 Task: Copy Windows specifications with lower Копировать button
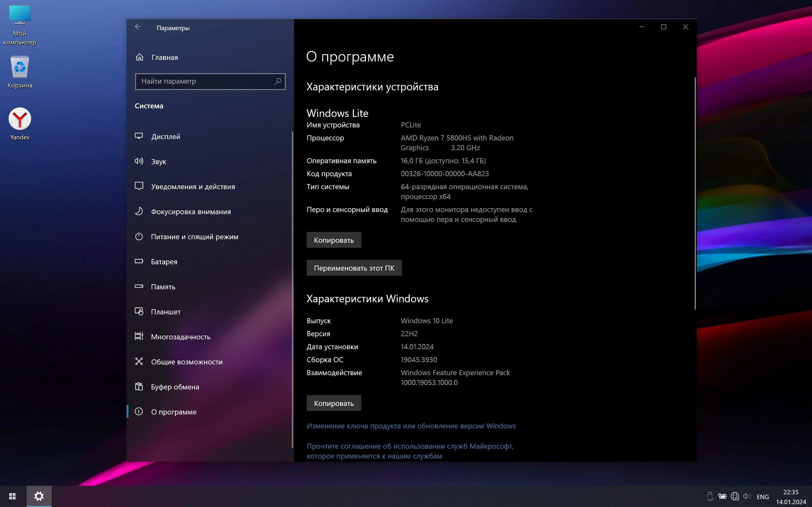[334, 403]
